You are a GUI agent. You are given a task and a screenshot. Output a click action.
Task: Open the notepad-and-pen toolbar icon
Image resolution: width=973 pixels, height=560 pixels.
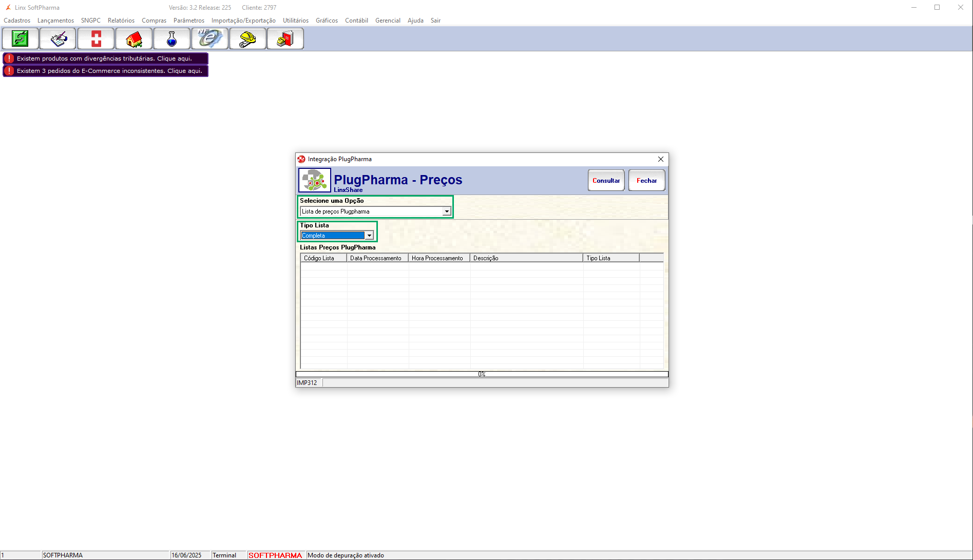(58, 38)
